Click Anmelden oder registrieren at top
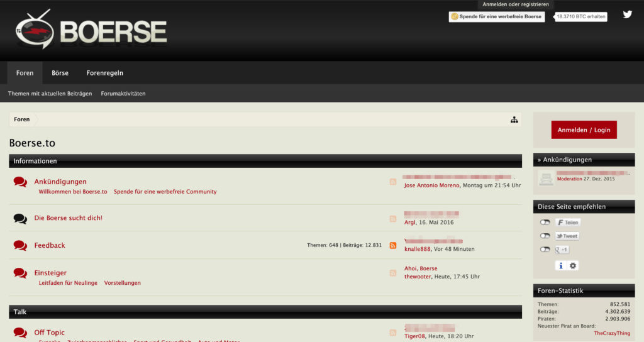The image size is (644, 342). click(x=516, y=4)
